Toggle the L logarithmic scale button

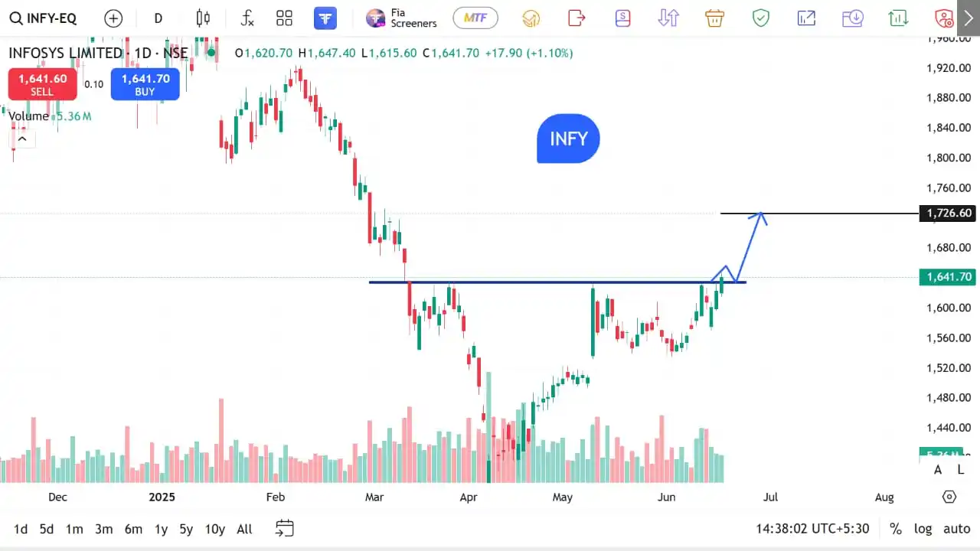point(961,470)
